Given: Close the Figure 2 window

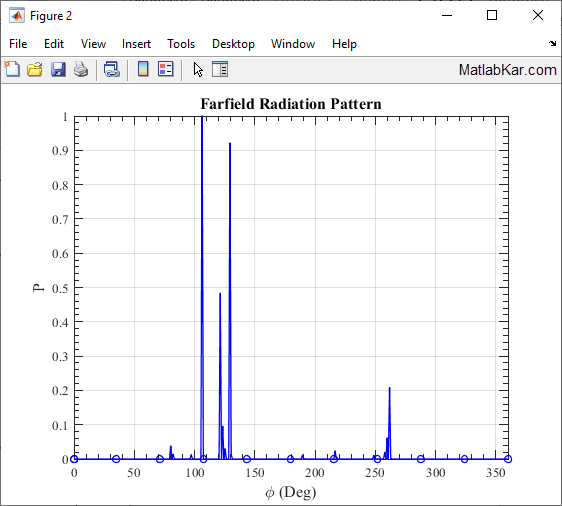Looking at the screenshot, I should click(538, 15).
